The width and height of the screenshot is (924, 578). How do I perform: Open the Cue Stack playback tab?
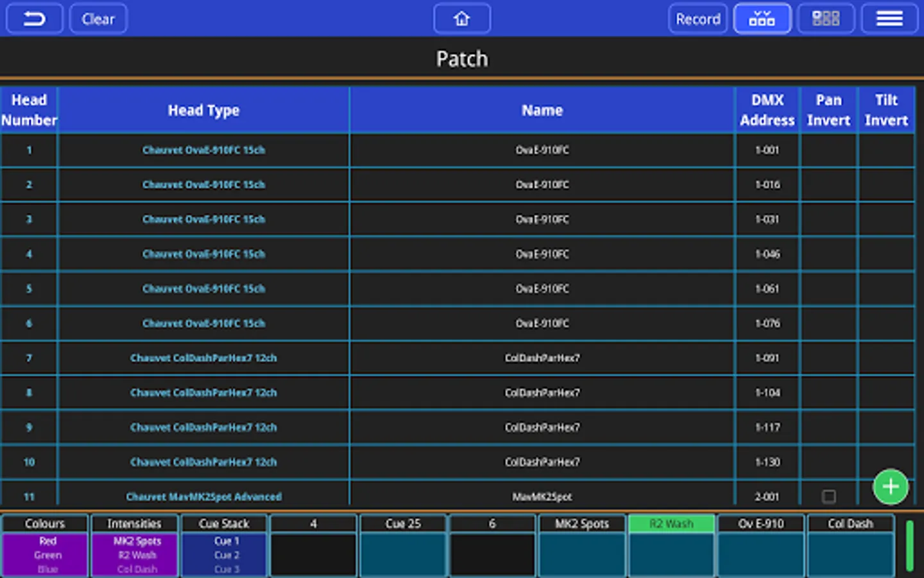coord(224,523)
